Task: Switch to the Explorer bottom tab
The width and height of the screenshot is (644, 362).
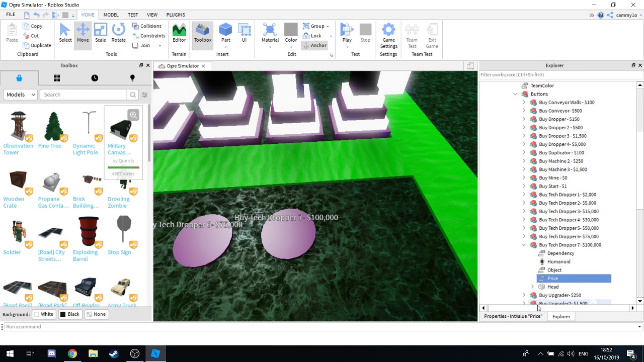Action: (x=561, y=316)
